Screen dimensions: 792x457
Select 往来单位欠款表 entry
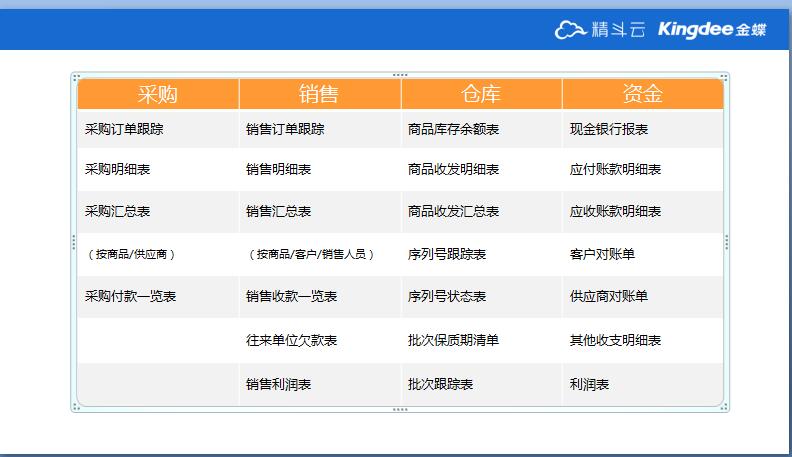point(291,341)
